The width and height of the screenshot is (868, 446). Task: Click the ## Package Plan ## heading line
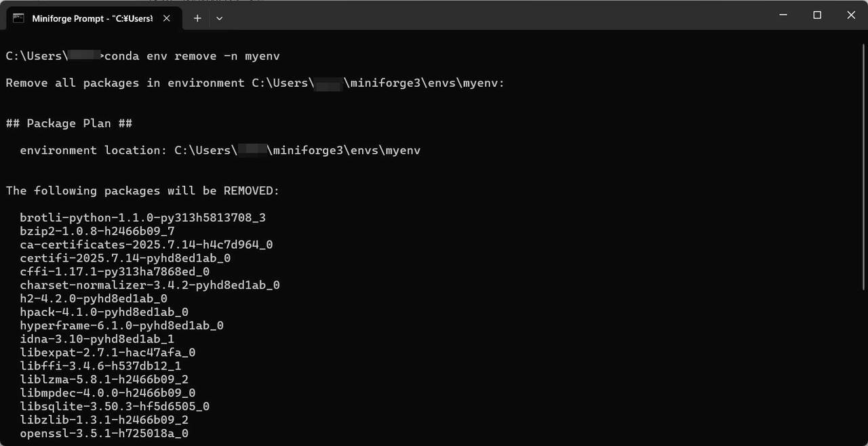tap(69, 123)
